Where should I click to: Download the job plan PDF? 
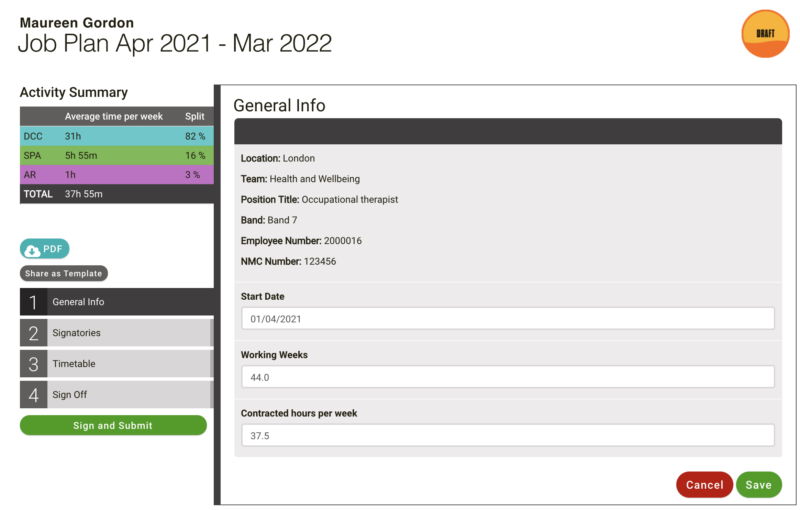[44, 249]
